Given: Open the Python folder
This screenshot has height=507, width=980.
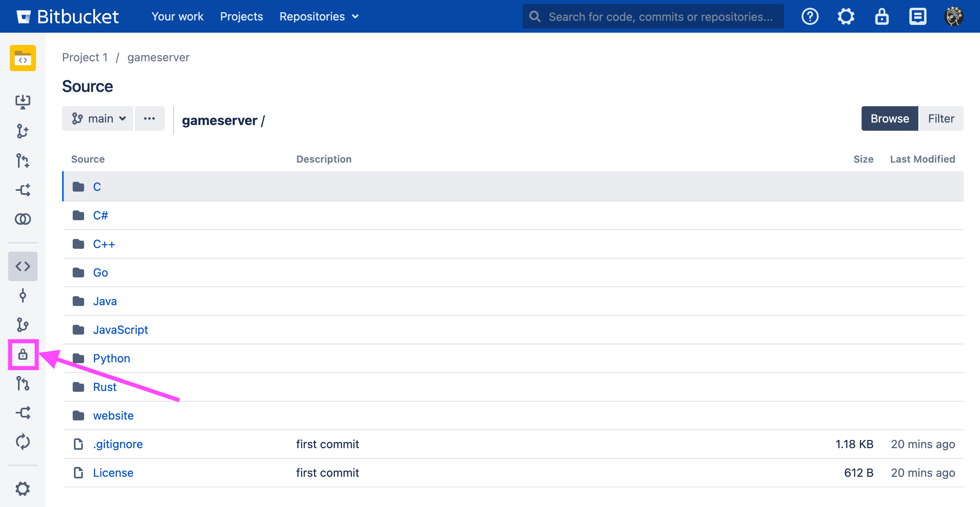Looking at the screenshot, I should coord(111,358).
